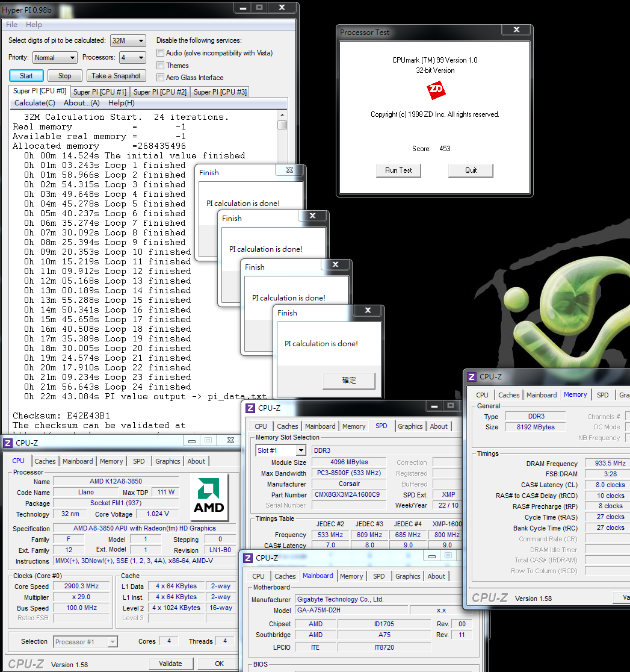Open Caches tab in CPU-Z Mainboard window
Screen dimensions: 630x672
coord(285,576)
